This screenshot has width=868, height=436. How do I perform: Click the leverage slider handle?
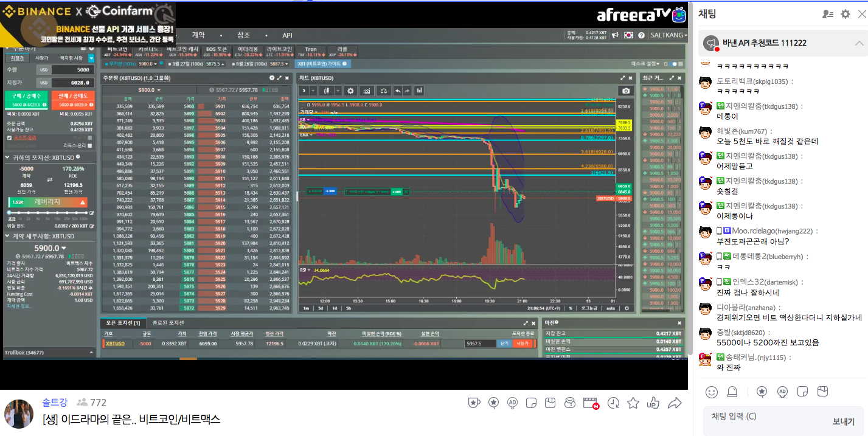[x=9, y=212]
